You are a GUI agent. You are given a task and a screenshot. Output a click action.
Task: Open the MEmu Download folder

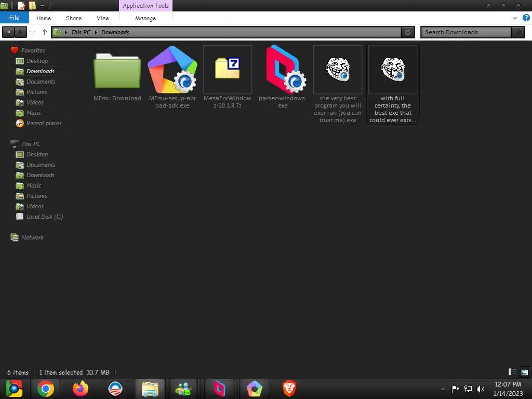tap(117, 71)
